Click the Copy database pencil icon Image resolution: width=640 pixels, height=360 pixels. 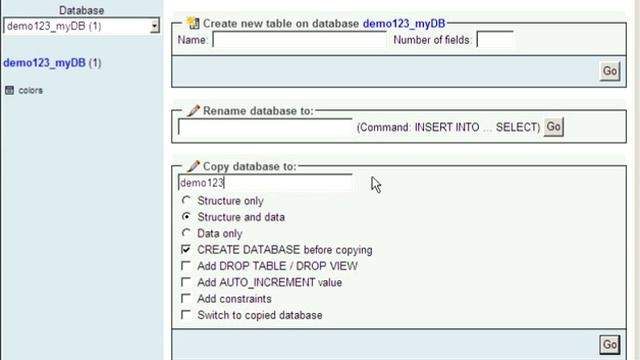click(193, 166)
